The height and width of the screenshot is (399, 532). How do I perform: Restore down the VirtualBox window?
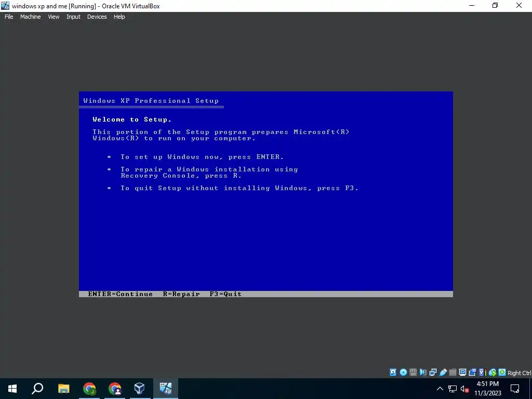tap(495, 6)
